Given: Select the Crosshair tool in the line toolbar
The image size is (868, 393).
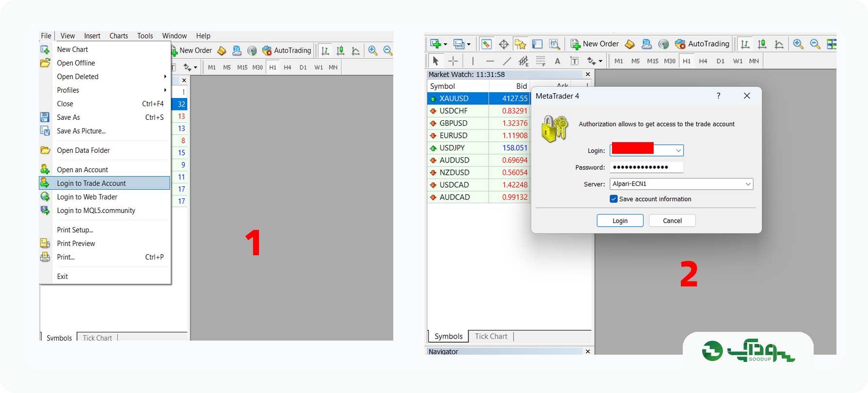Looking at the screenshot, I should click(x=453, y=61).
